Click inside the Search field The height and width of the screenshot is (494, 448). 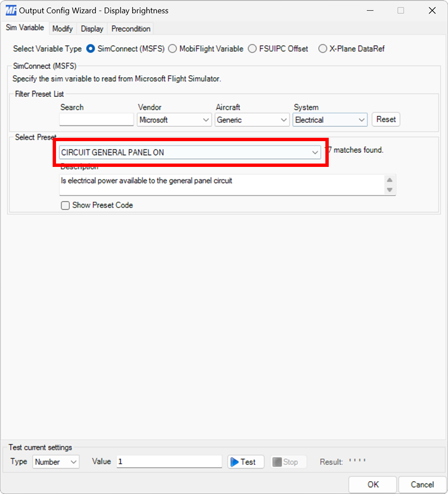coord(96,119)
